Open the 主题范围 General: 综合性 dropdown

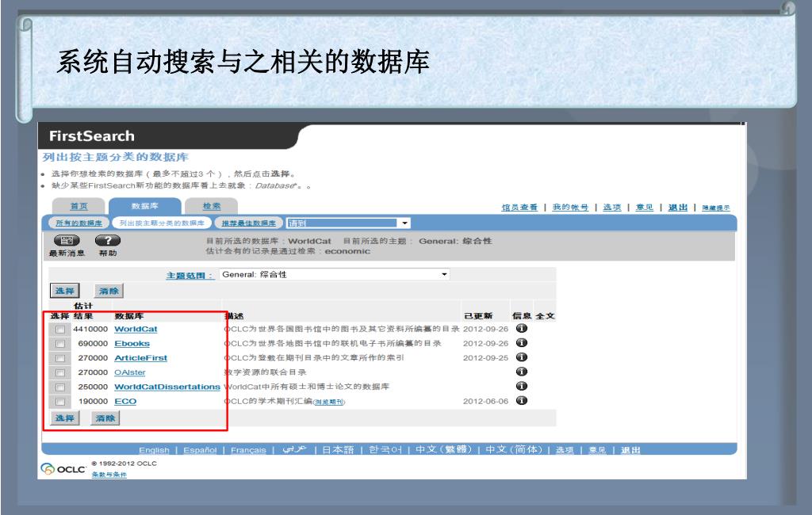click(335, 274)
